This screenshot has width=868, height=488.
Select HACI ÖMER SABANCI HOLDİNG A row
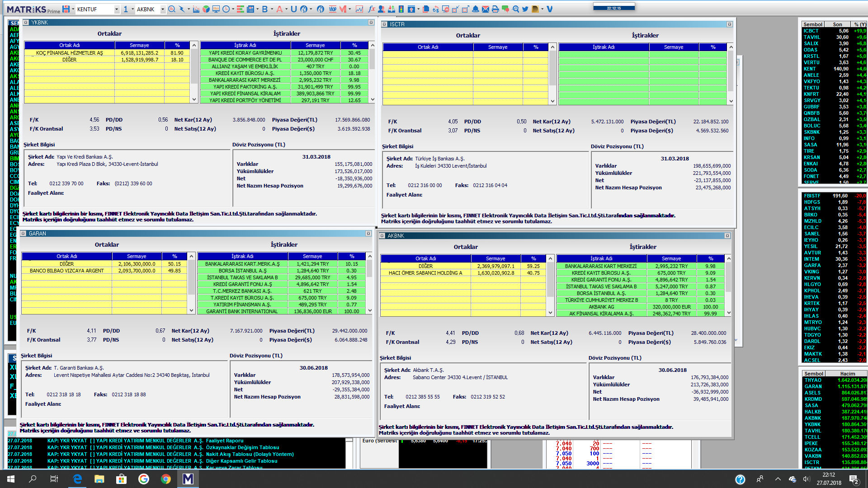463,273
